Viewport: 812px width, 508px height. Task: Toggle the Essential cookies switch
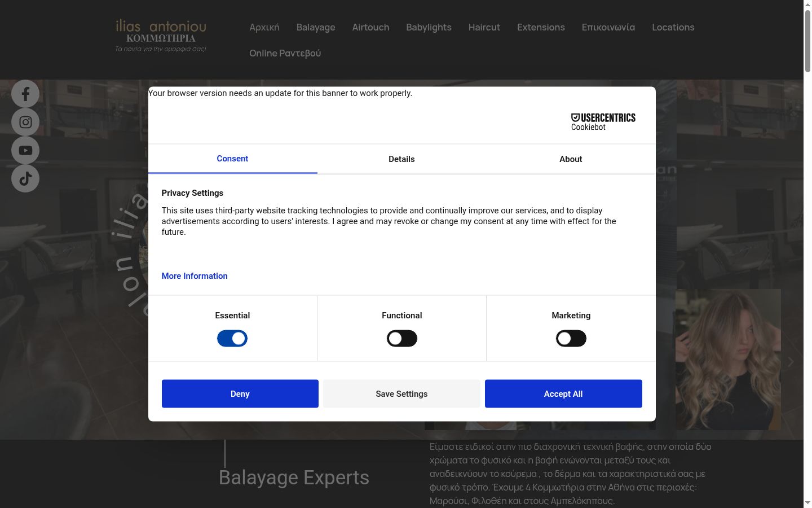tap(232, 339)
